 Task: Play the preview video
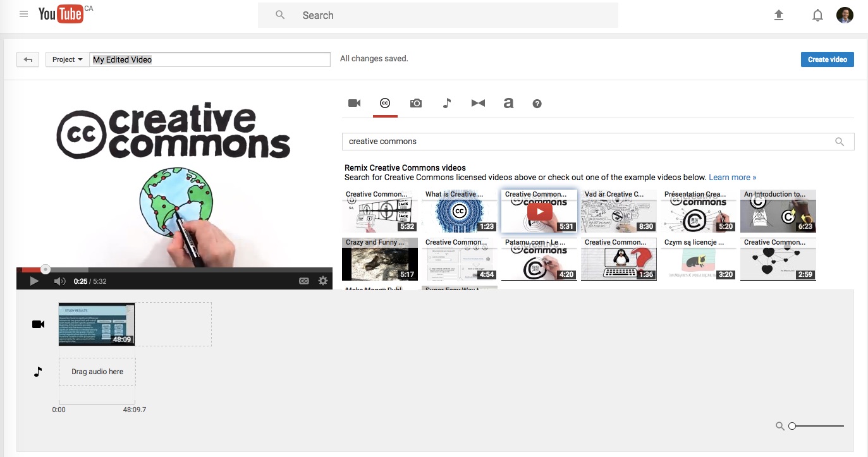[34, 281]
